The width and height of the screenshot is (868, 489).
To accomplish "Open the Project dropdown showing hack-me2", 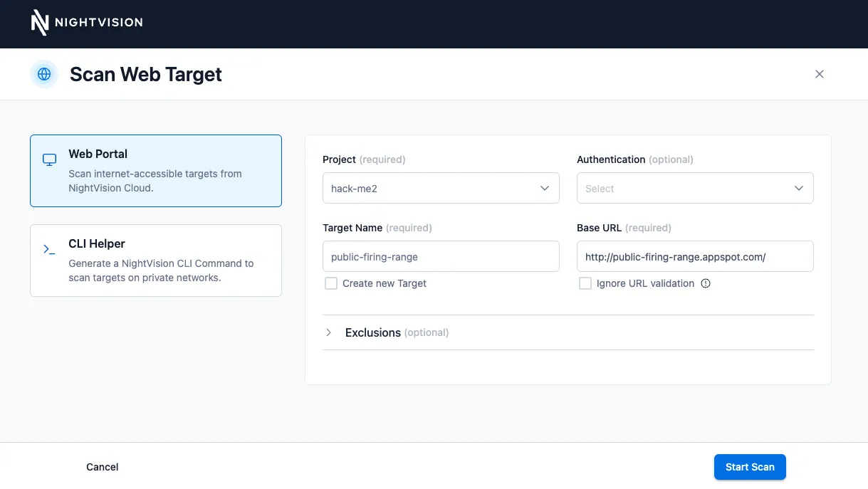I will coord(441,188).
